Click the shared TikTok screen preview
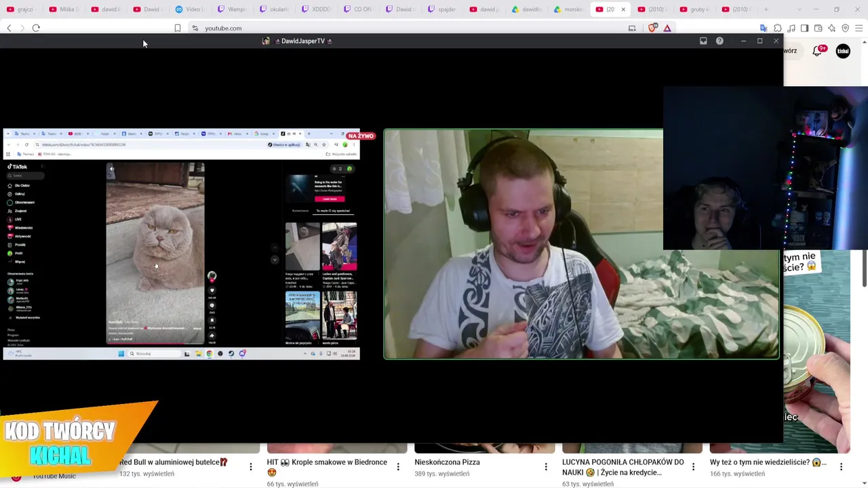The width and height of the screenshot is (868, 488). coord(182,244)
